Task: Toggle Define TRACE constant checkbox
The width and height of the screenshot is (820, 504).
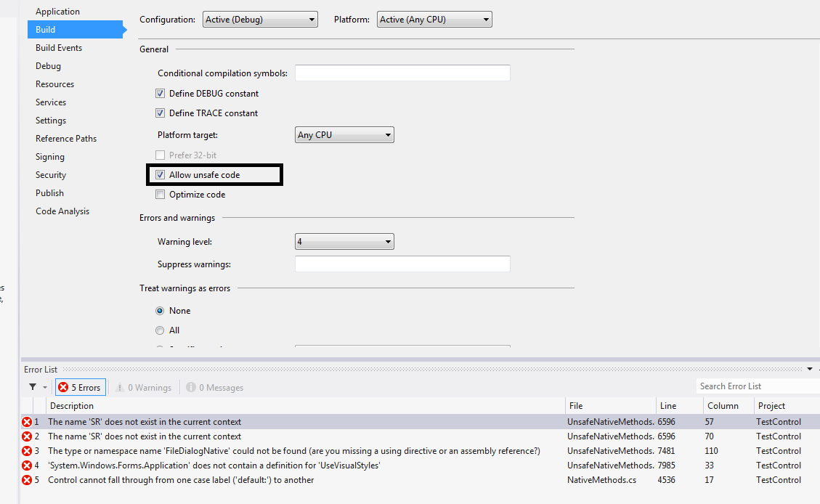Action: click(160, 113)
